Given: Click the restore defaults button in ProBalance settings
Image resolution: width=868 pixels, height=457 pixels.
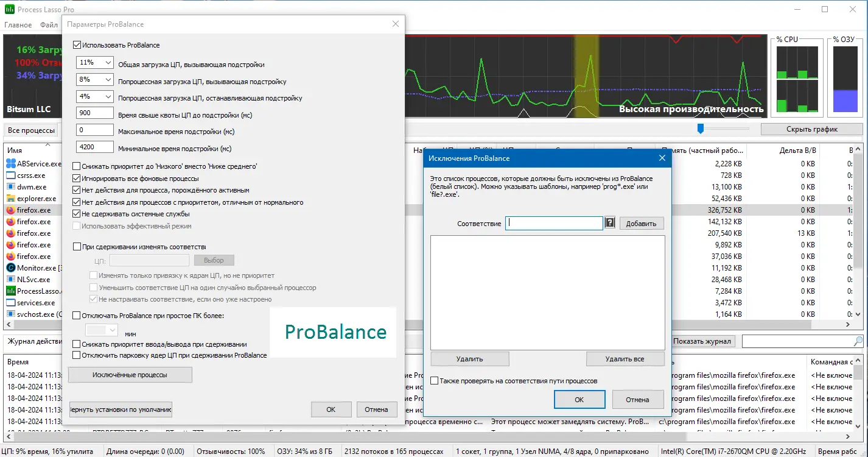Looking at the screenshot, I should tap(121, 409).
